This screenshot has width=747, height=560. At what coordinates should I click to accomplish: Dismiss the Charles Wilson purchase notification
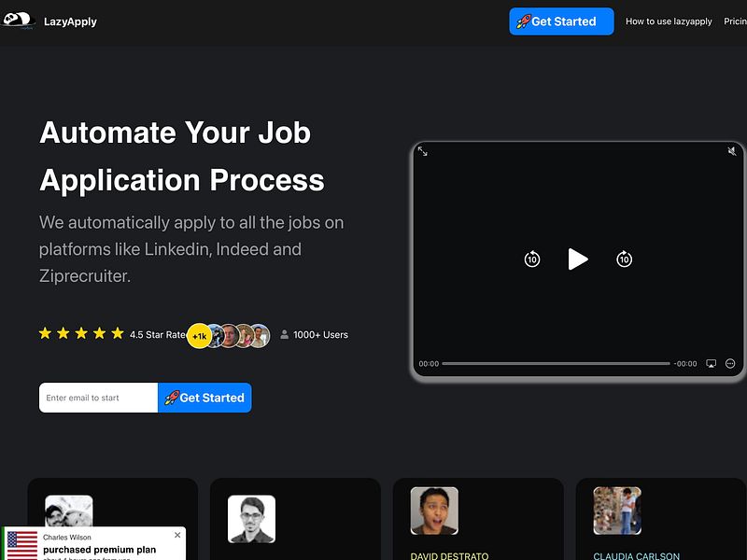coord(177,535)
